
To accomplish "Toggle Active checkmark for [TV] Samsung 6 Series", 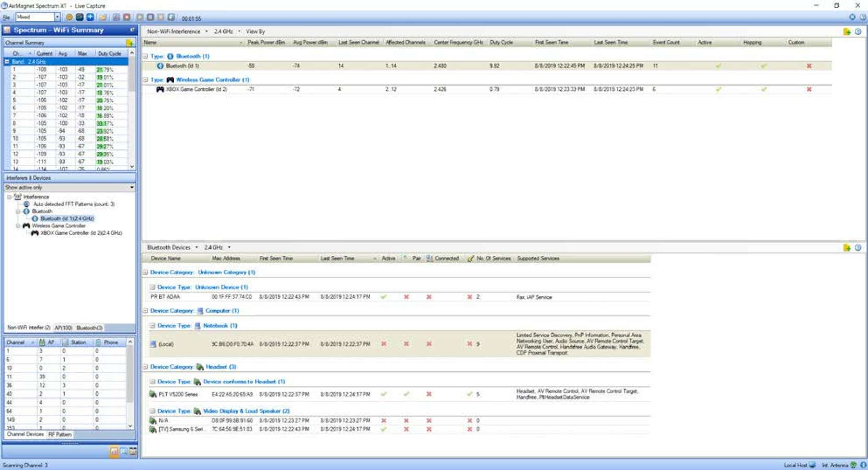I will click(384, 429).
